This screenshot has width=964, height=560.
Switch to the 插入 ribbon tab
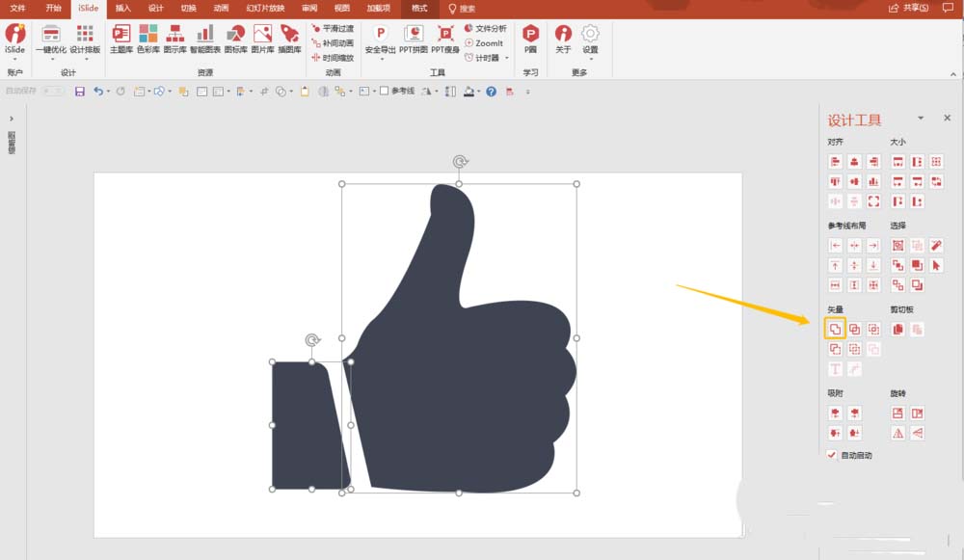[x=123, y=8]
